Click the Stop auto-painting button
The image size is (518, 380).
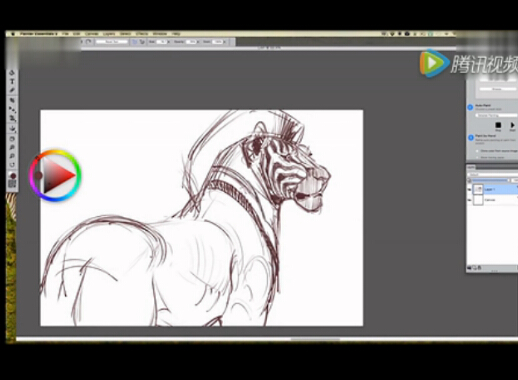click(498, 125)
